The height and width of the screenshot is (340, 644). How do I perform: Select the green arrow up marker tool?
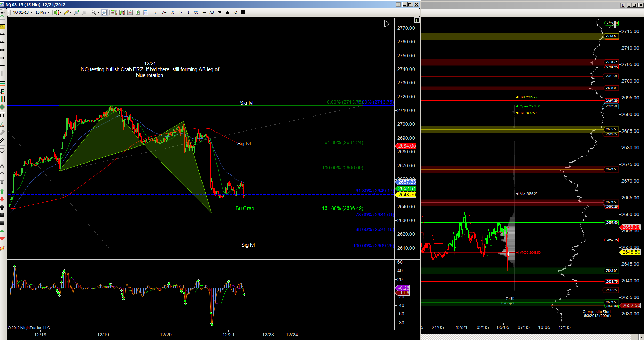tap(2, 191)
